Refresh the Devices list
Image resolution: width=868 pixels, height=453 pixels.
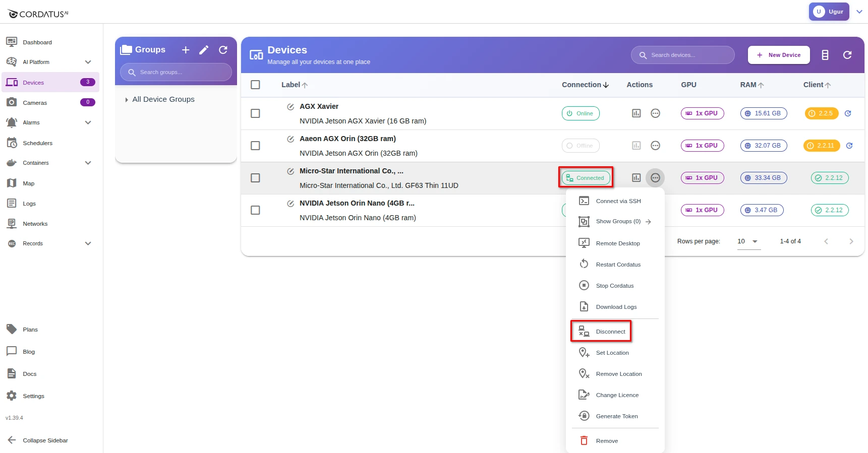847,55
